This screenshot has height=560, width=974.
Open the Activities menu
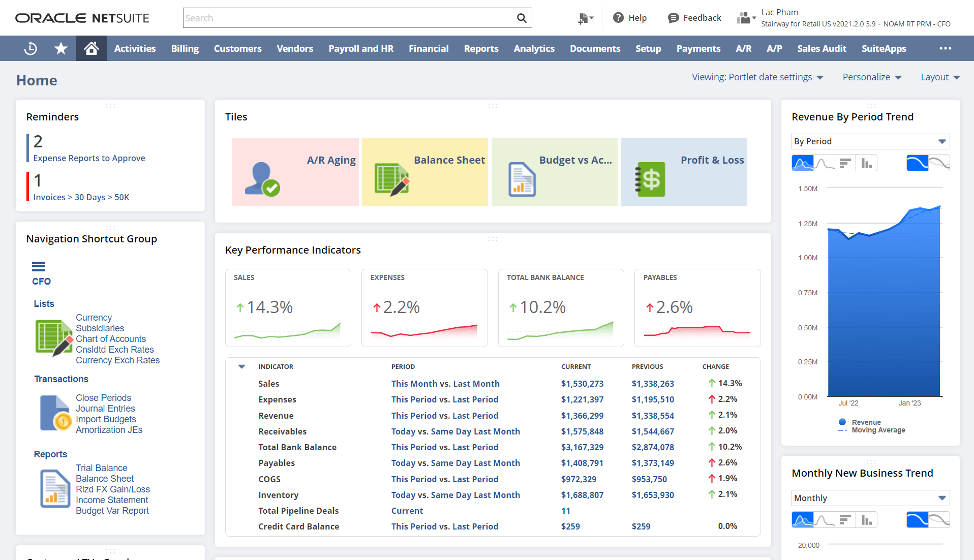[135, 48]
